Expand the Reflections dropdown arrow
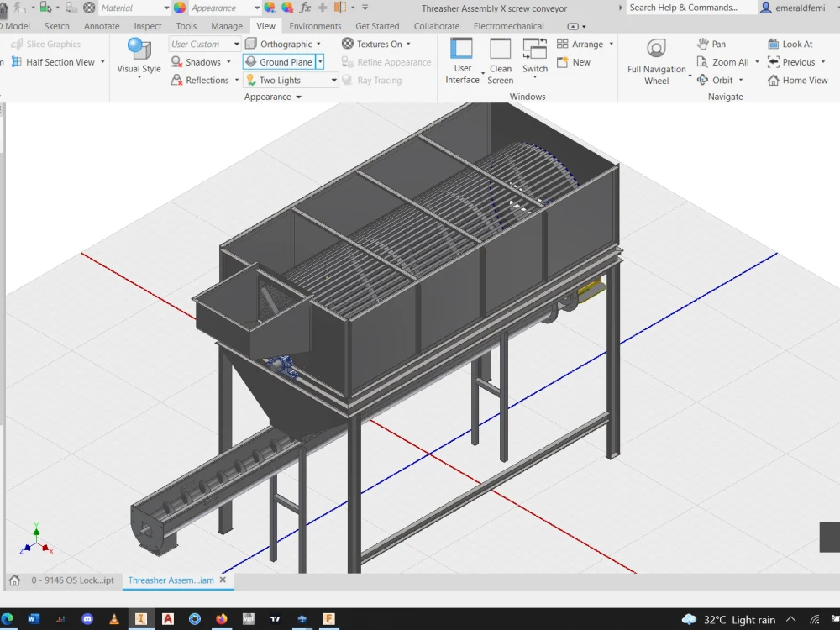Viewport: 840px width, 630px height. (x=237, y=81)
